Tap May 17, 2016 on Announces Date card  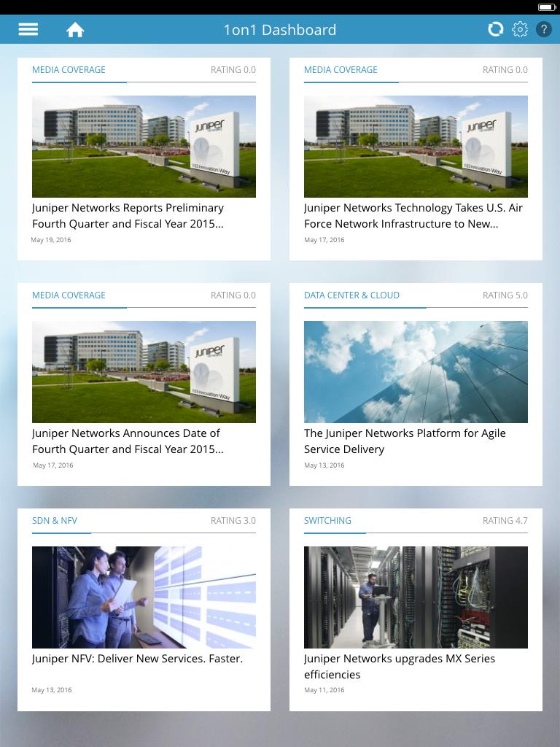point(52,465)
